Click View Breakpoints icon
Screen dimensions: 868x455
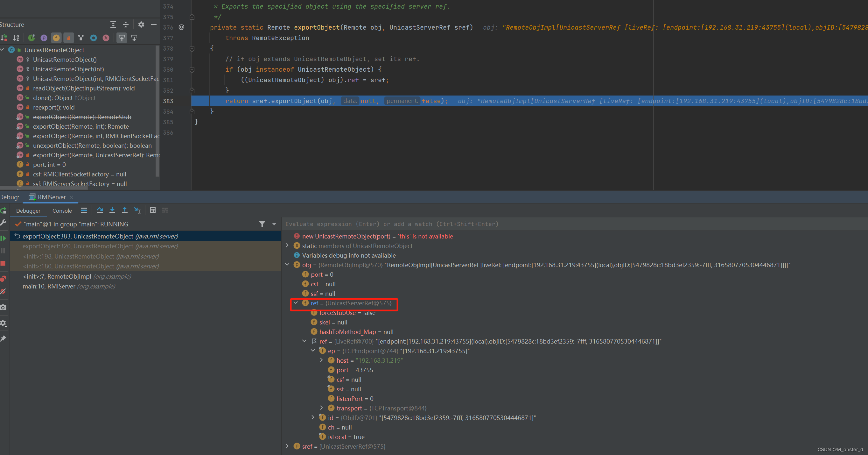click(x=3, y=279)
